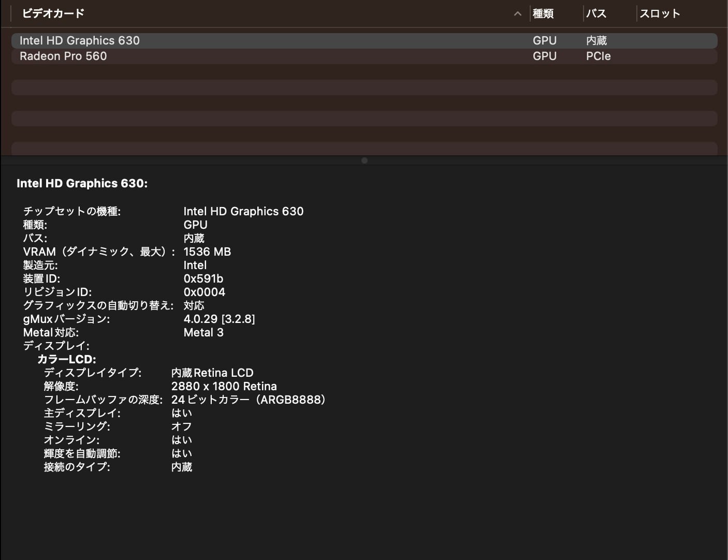Click the 1536 MB VRAM value

coord(207,252)
